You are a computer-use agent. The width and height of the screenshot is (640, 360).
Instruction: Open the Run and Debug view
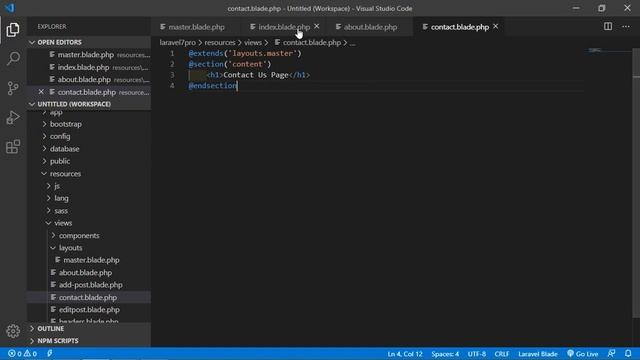click(13, 118)
